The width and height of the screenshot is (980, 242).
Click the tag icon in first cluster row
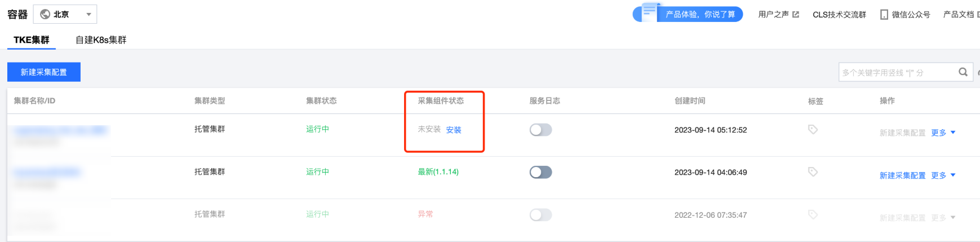(x=813, y=130)
